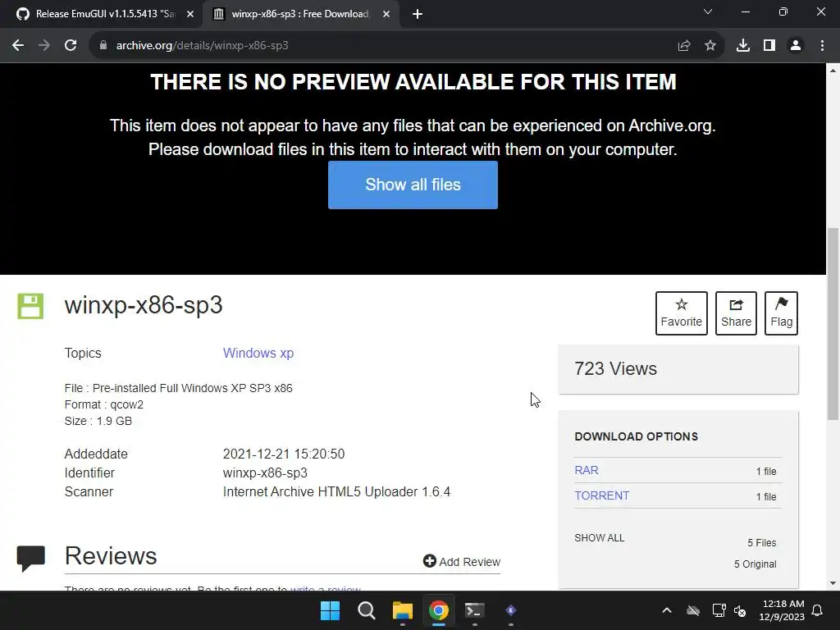Open the Terminal taskbar icon
This screenshot has width=840, height=630.
tap(475, 610)
